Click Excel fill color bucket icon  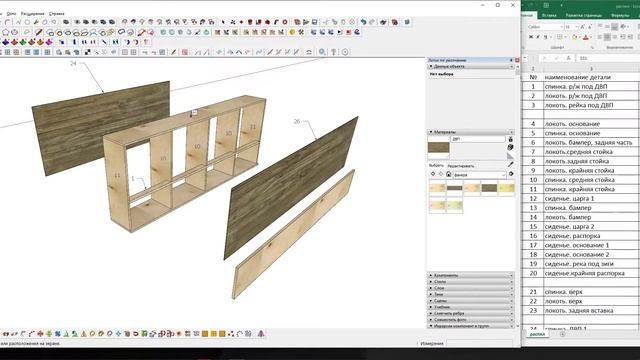575,37
